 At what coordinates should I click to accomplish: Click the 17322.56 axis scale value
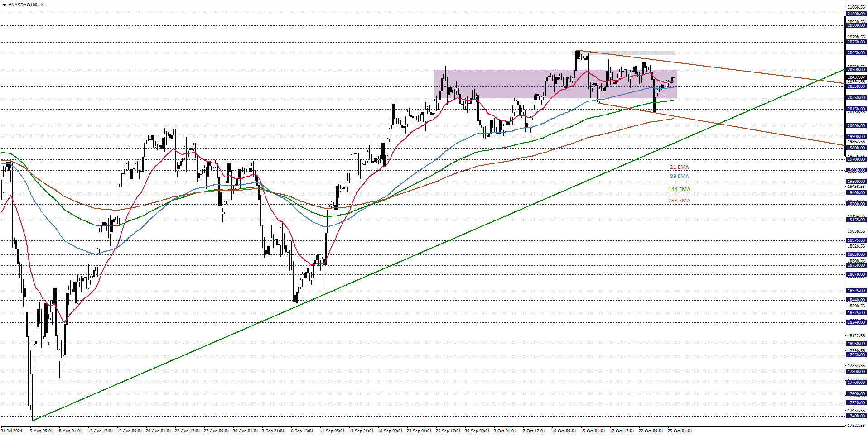click(x=856, y=426)
